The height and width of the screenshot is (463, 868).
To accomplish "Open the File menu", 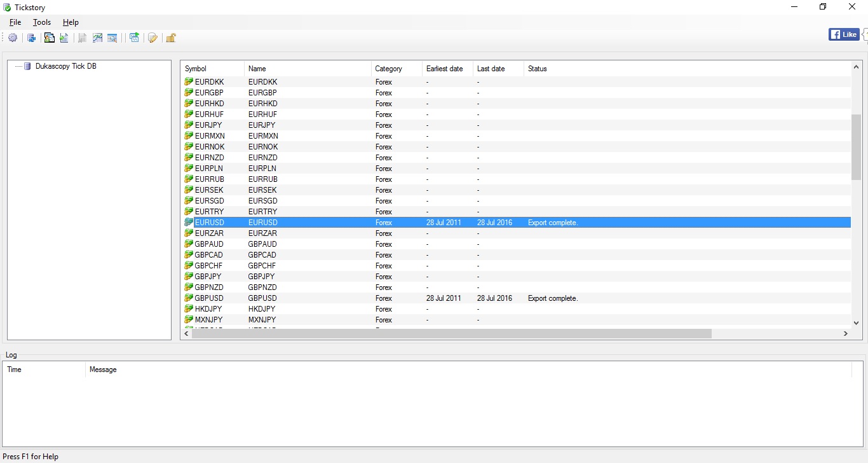I will (15, 22).
